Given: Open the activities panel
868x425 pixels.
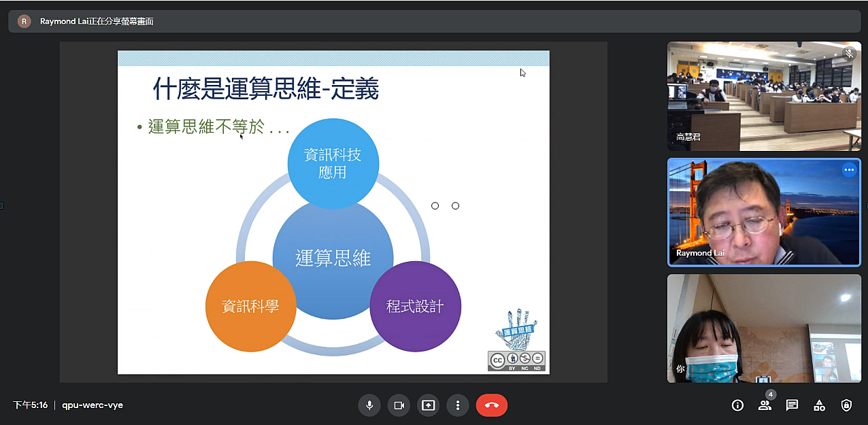Looking at the screenshot, I should pos(819,405).
